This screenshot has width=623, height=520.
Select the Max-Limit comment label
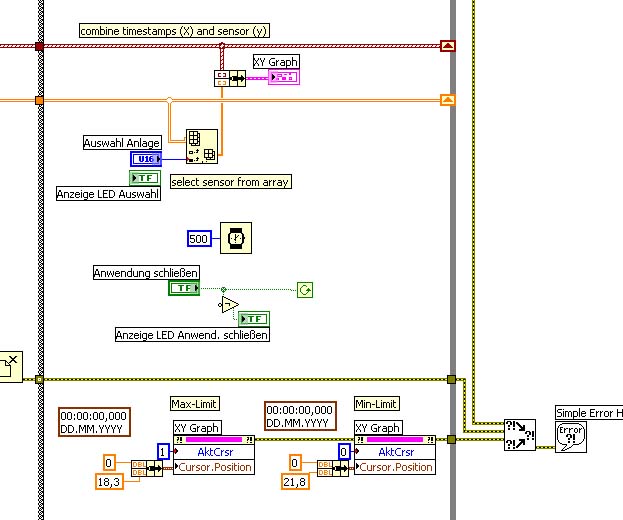195,404
